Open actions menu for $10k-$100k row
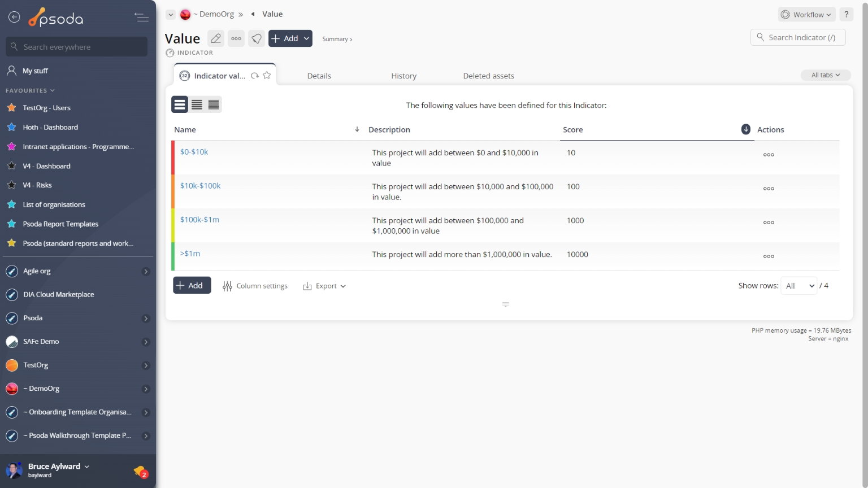 coord(769,189)
